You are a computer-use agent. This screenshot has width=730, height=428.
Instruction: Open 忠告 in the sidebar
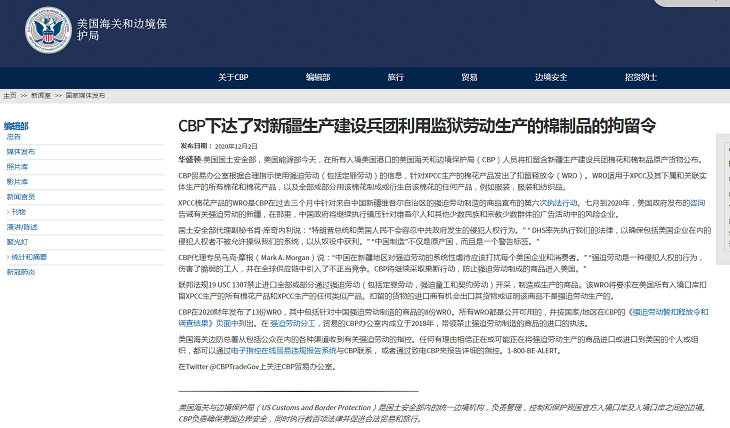(x=14, y=137)
